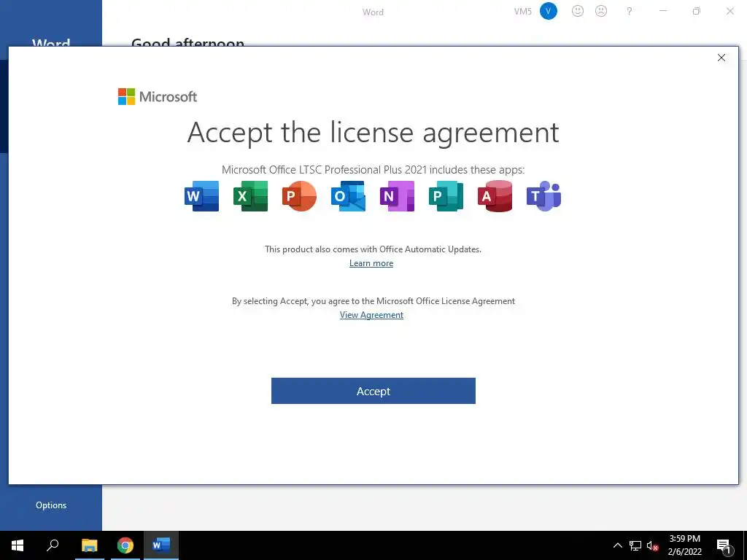Click the OneNote app icon
The width and height of the screenshot is (747, 560).
click(397, 196)
